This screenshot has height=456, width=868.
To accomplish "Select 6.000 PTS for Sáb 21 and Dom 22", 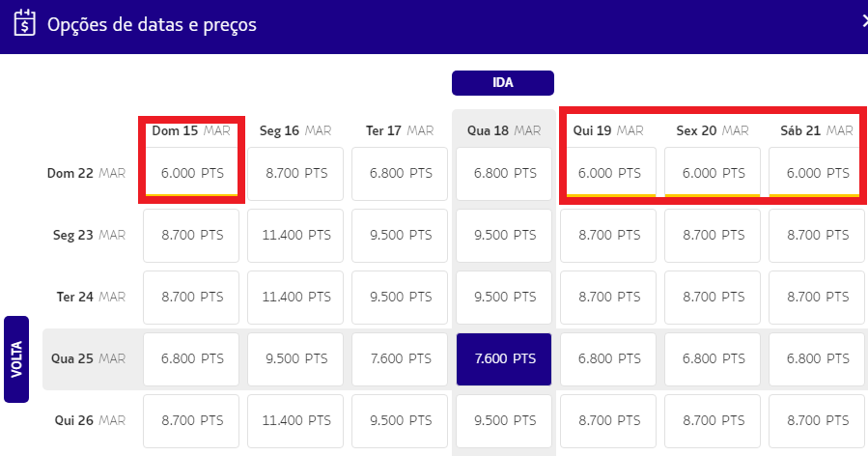I will (817, 174).
